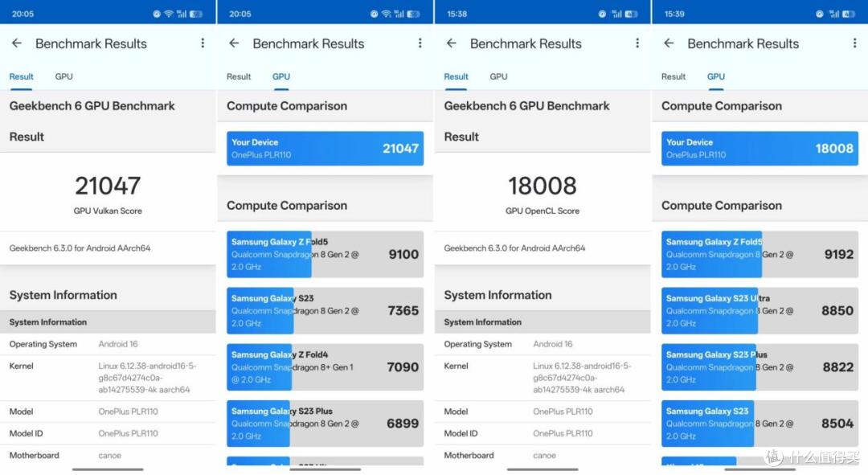Tap Kernel row on OpenCL result screen
Screen dimensions: 868x475
(542, 378)
